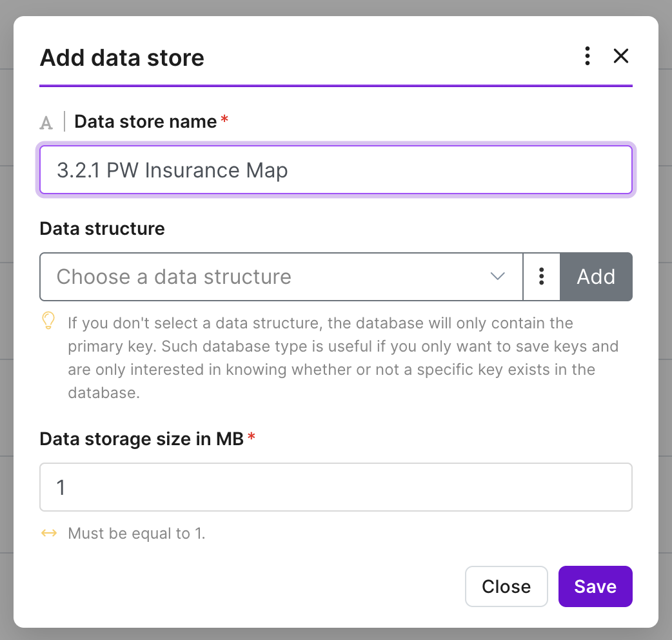The width and height of the screenshot is (672, 640).
Task: Select the Data storage size field
Action: click(x=336, y=487)
